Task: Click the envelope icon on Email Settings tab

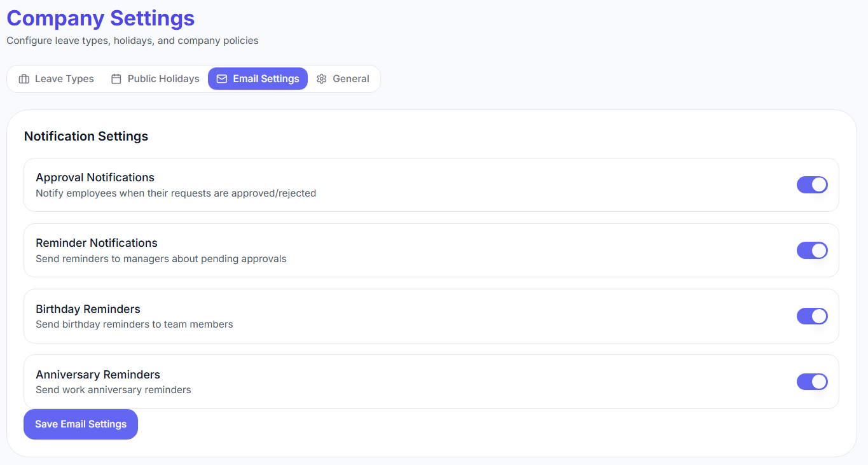Action: [221, 78]
